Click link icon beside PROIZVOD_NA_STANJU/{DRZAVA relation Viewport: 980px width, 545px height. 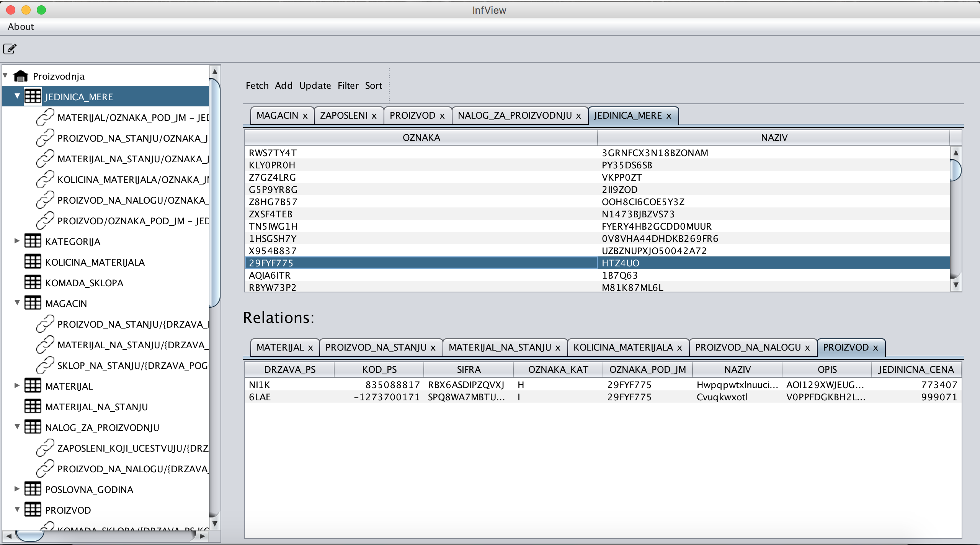(x=45, y=324)
